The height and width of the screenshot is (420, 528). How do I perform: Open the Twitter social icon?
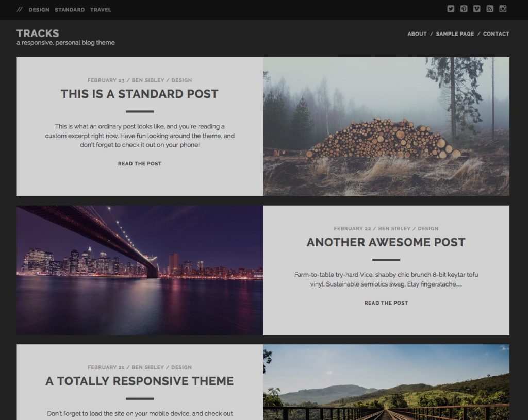click(451, 9)
